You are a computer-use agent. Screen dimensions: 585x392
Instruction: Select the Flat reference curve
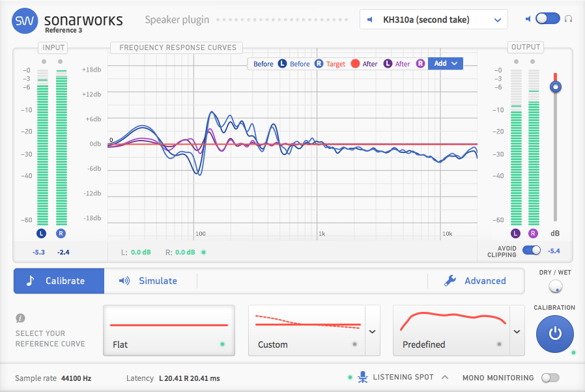[169, 330]
